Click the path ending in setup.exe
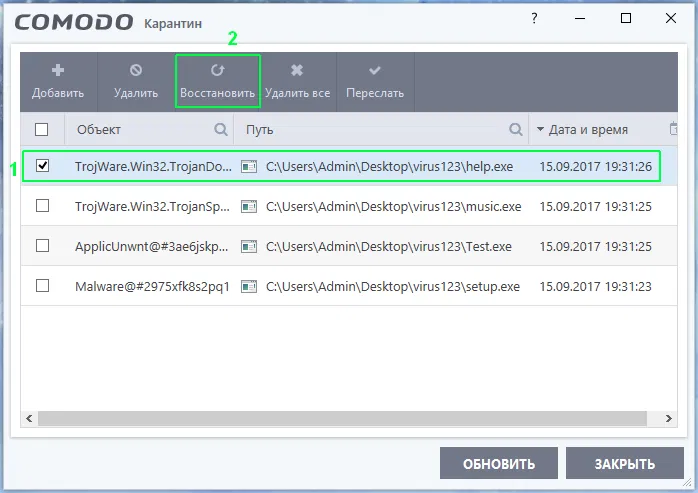 click(x=393, y=286)
